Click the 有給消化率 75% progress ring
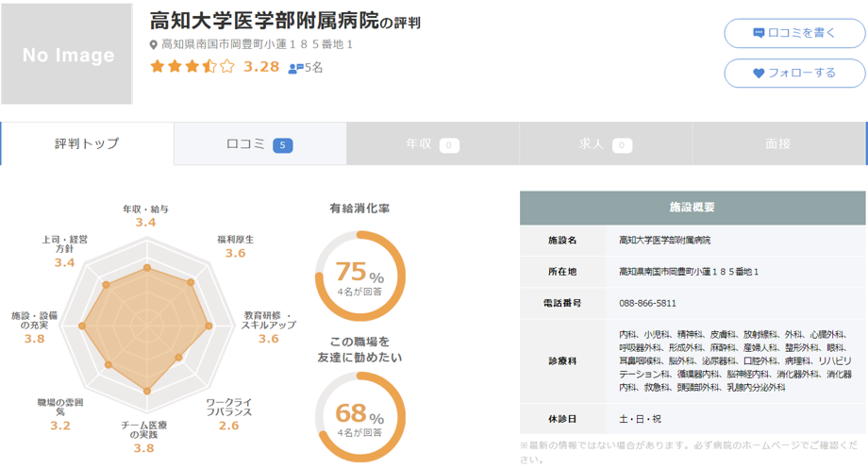 tap(360, 276)
